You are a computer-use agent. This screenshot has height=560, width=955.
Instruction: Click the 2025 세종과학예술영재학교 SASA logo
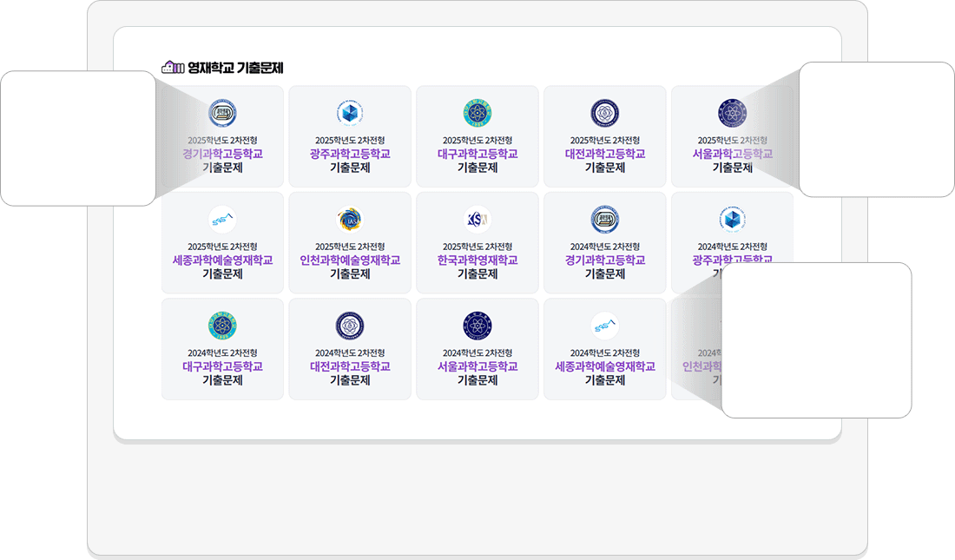pyautogui.click(x=222, y=220)
